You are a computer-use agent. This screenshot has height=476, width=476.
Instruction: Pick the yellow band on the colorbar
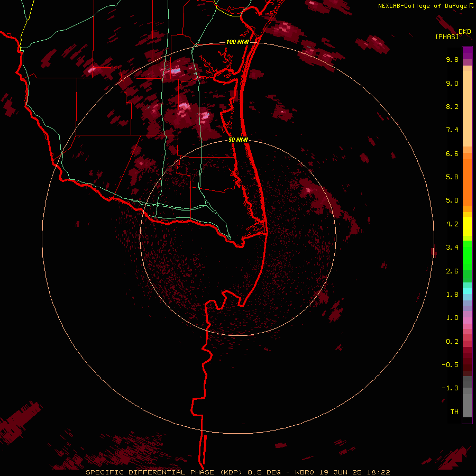(x=467, y=226)
